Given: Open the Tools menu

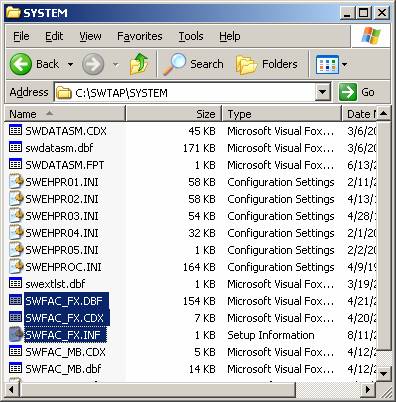Looking at the screenshot, I should tap(191, 36).
